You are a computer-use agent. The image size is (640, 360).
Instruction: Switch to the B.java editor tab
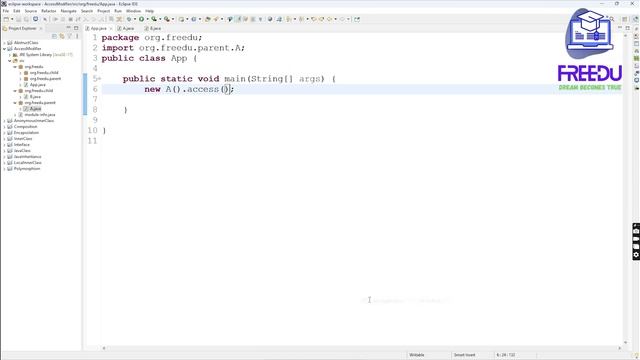(x=153, y=29)
